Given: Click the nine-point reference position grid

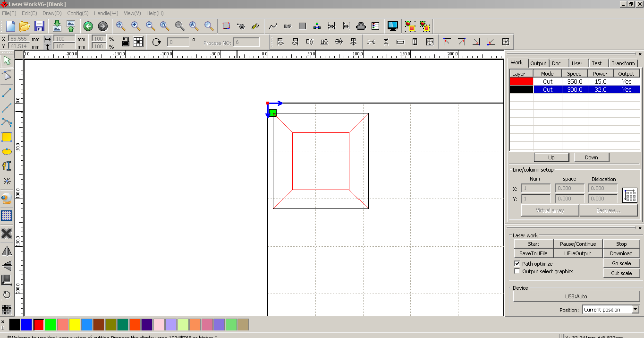Looking at the screenshot, I should 138,42.
